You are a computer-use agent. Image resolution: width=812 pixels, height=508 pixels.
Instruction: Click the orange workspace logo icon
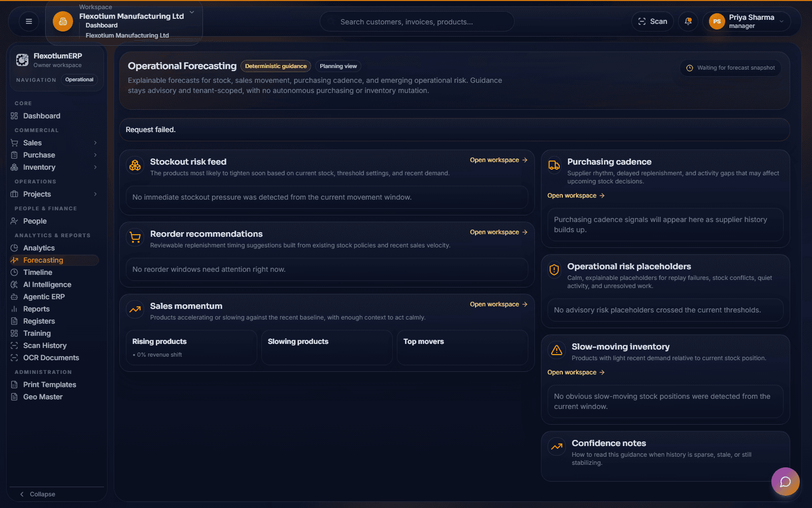[x=63, y=21]
